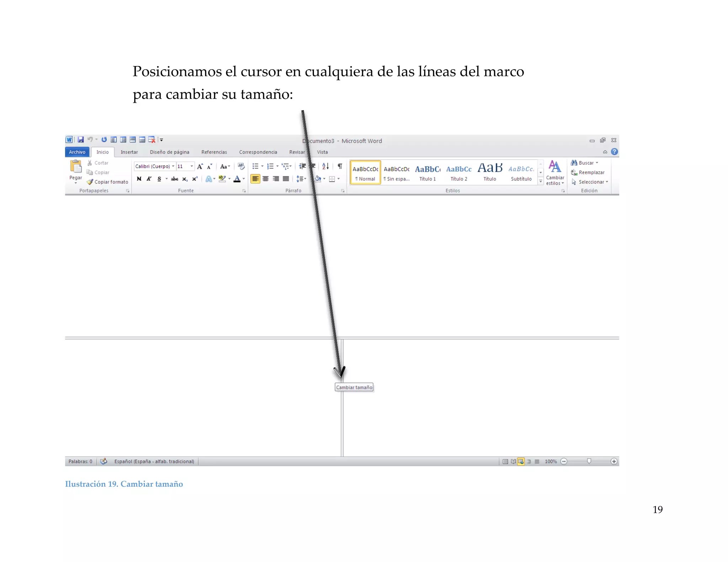The width and height of the screenshot is (728, 562).
Task: Click Reemplazar in the Edición group
Action: tap(588, 172)
